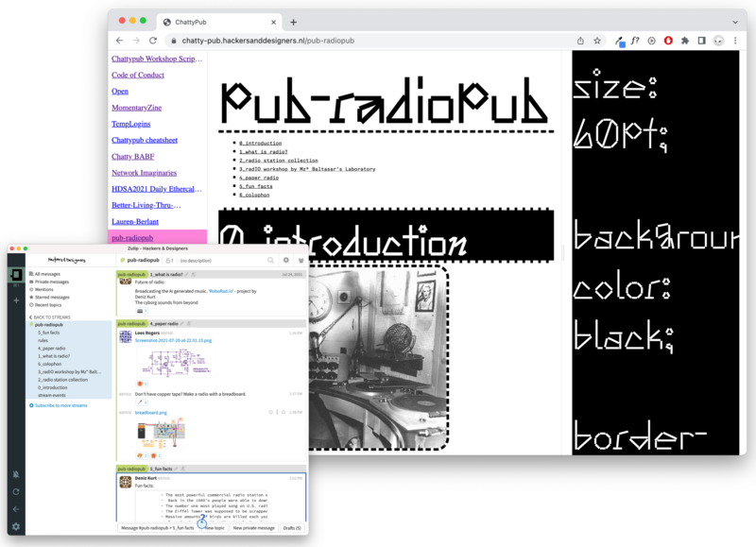Go back with Zulip sidebar arrow
756x547 pixels.
click(16, 509)
